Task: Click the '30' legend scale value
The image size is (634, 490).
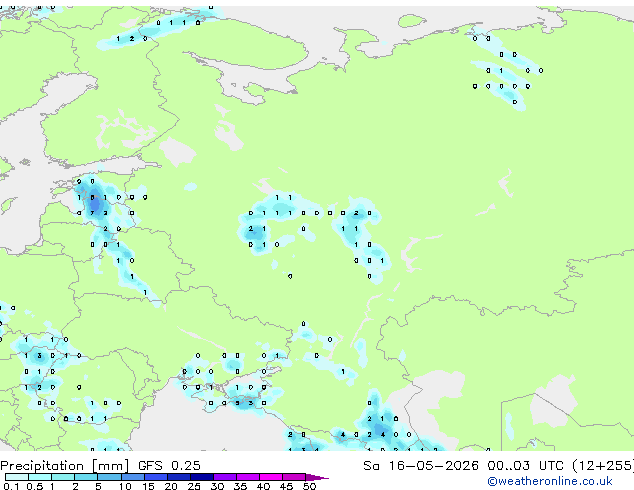Action: (217, 486)
